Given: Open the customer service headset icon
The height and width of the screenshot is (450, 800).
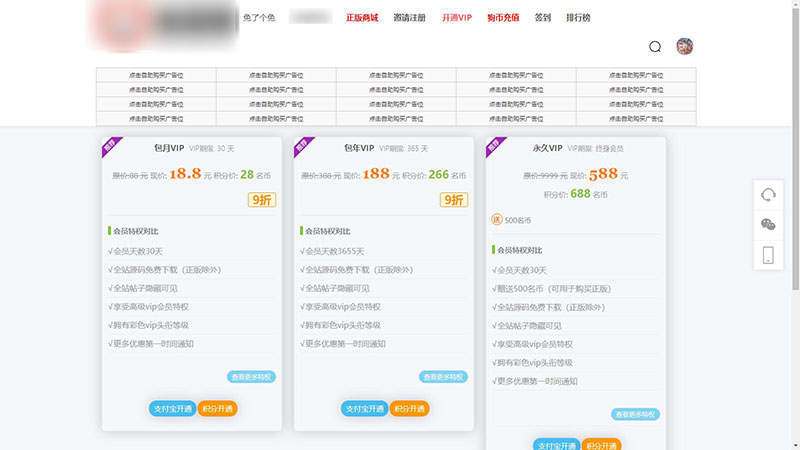Looking at the screenshot, I should [768, 195].
